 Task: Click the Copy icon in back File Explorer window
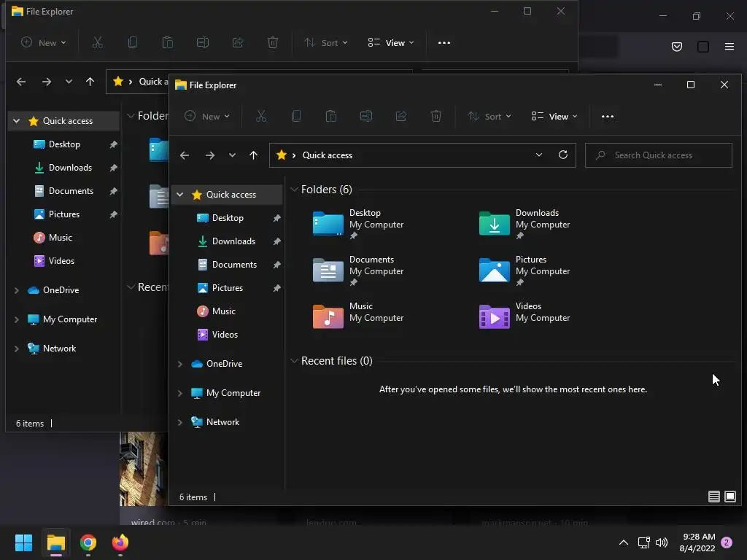click(x=133, y=43)
